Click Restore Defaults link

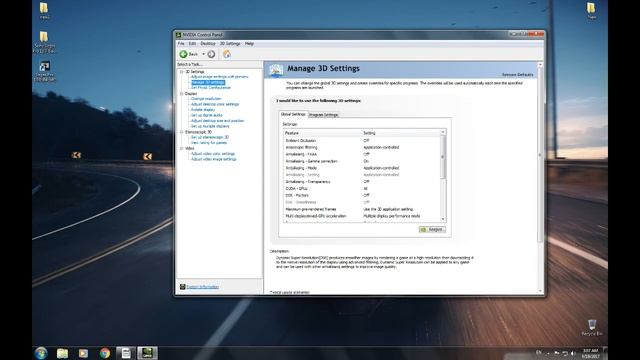(518, 75)
